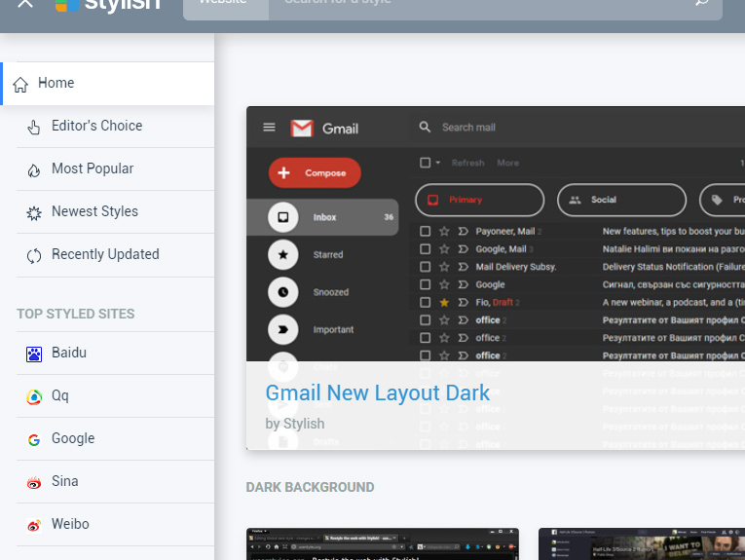Go to Home in sidebar
Screen dimensions: 745x560
click(108, 83)
